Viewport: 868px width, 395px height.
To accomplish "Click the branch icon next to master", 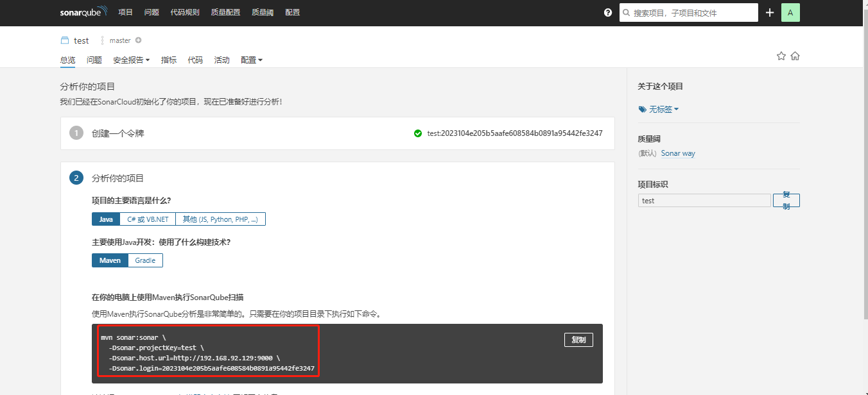I will (x=102, y=40).
